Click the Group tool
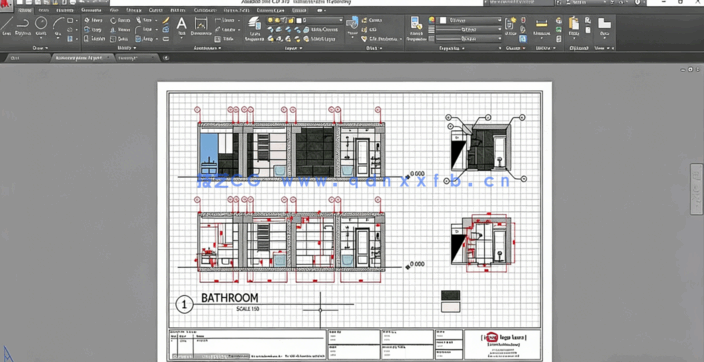 [x=510, y=26]
